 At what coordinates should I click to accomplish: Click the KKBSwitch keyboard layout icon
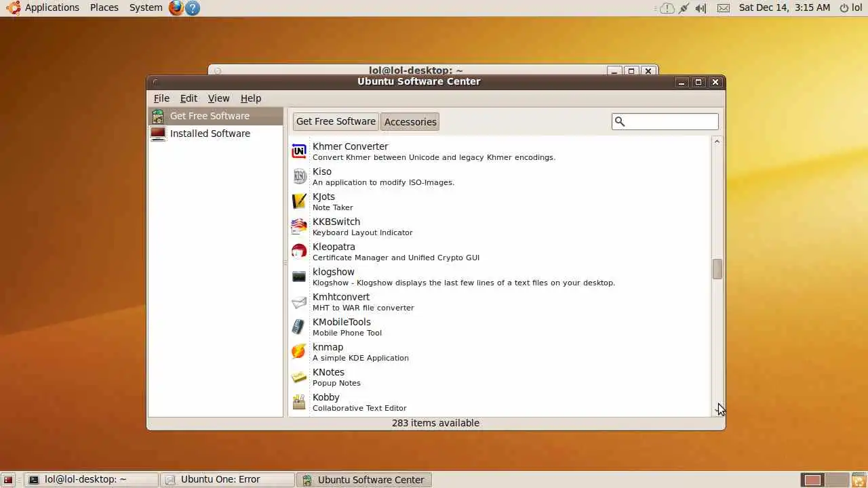299,226
